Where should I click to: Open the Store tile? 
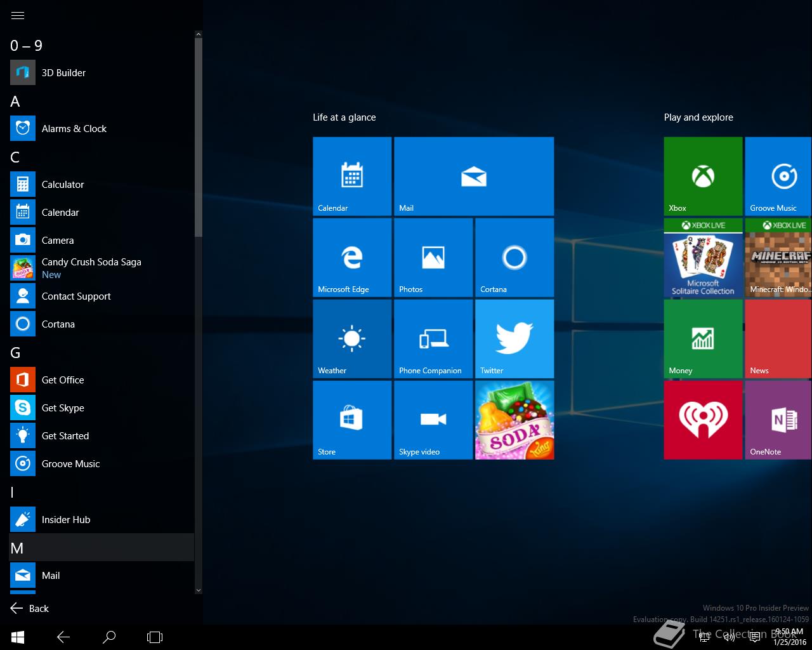click(352, 420)
